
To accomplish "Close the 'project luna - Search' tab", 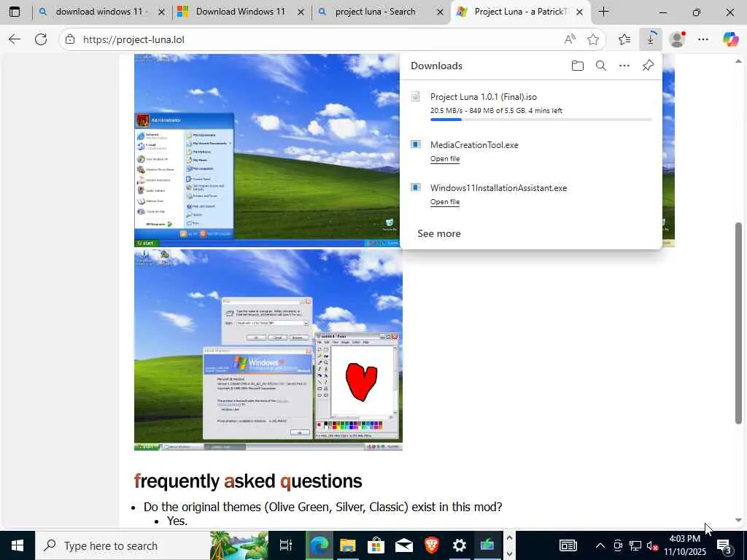I will coord(440,12).
